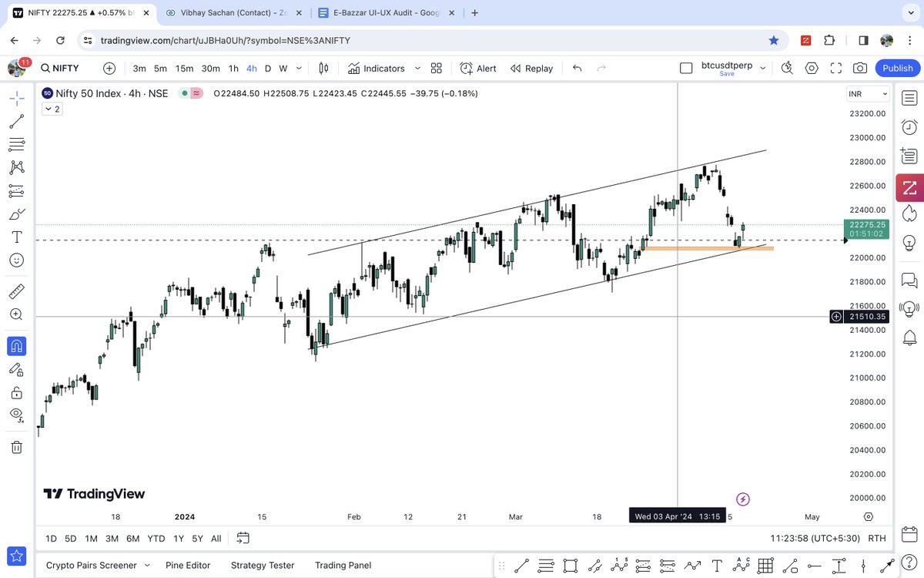This screenshot has width=924, height=578.
Task: Click the Publish button
Action: click(898, 68)
